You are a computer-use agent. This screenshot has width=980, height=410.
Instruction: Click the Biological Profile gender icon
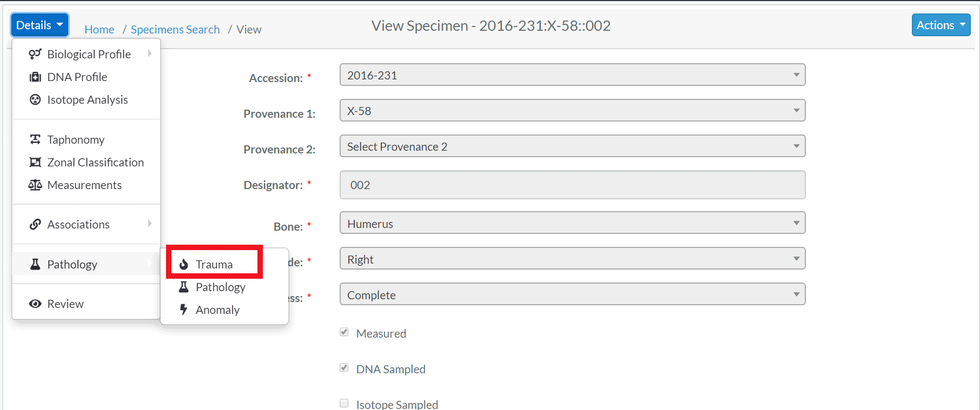35,54
